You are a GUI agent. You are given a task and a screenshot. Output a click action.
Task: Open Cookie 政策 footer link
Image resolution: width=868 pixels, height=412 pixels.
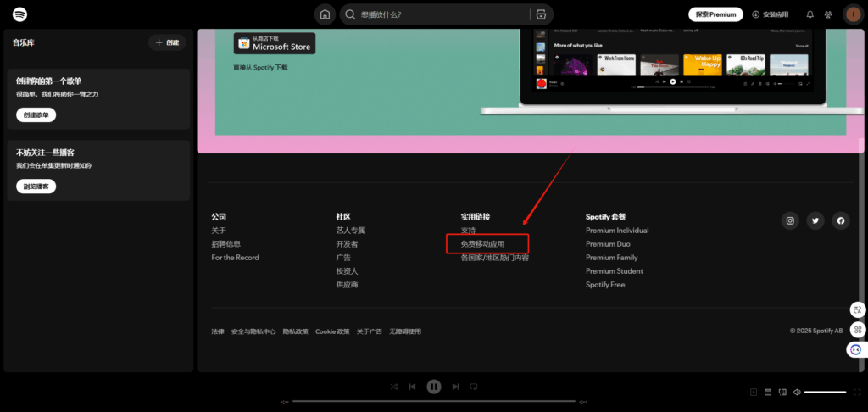tap(332, 331)
